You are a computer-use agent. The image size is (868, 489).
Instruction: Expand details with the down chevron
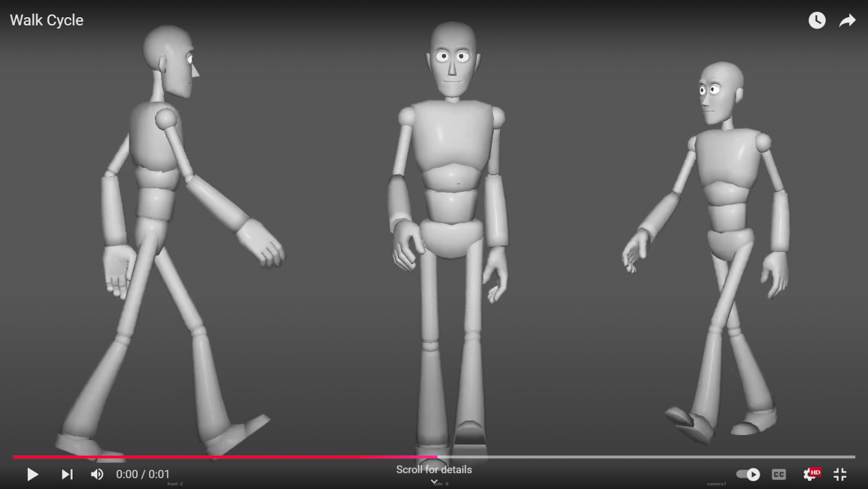point(434,482)
